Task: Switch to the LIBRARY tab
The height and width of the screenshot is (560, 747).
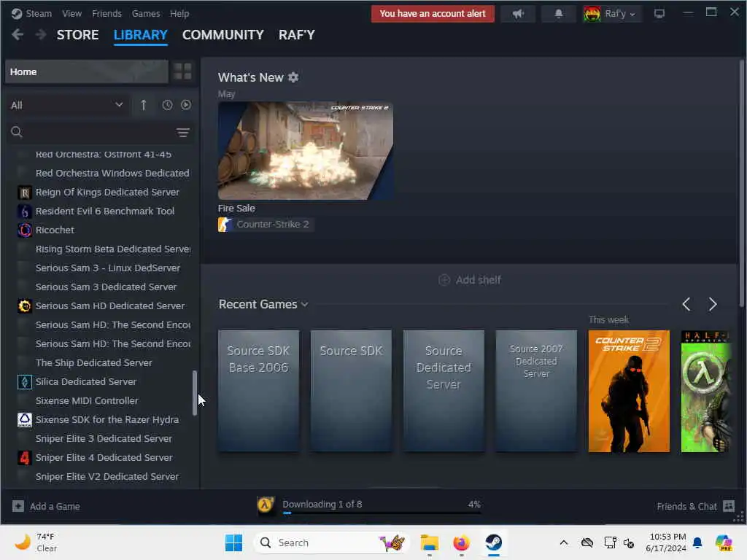Action: click(x=141, y=35)
